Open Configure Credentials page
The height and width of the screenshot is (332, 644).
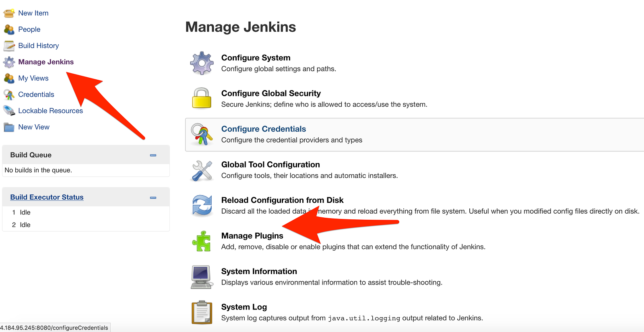pyautogui.click(x=264, y=129)
